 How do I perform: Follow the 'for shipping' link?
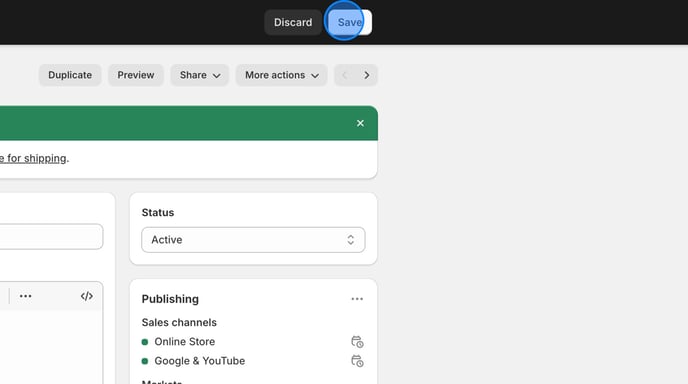click(33, 158)
